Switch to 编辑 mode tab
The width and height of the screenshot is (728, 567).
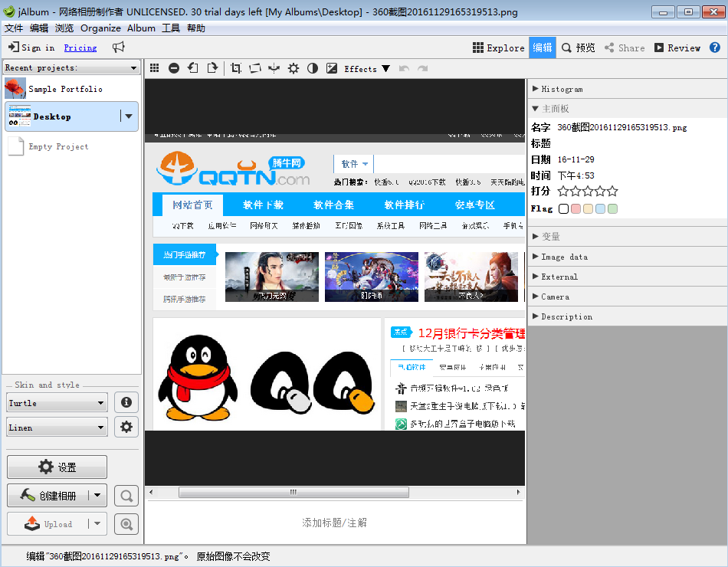click(x=543, y=48)
